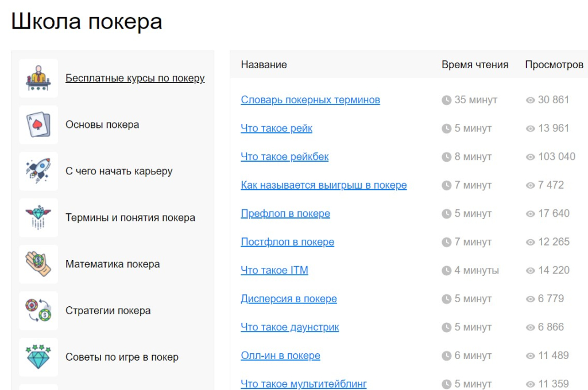Click the free poker courses dealer icon
Screen dimensions: 588x390
[x=38, y=78]
